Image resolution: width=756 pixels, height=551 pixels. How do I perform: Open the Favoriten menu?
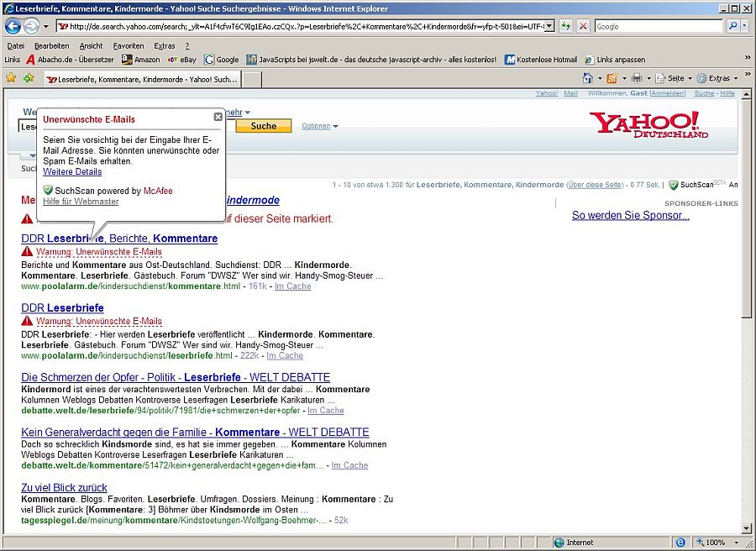129,46
